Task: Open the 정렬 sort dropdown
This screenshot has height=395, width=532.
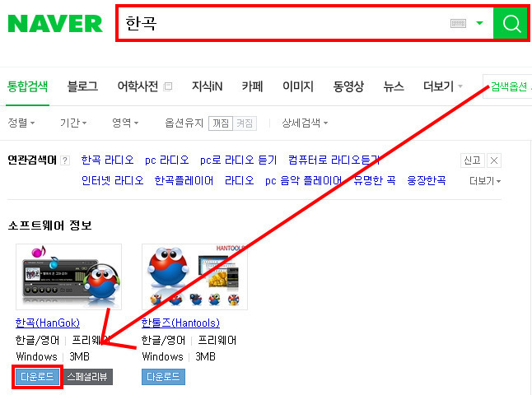Action: (x=21, y=123)
